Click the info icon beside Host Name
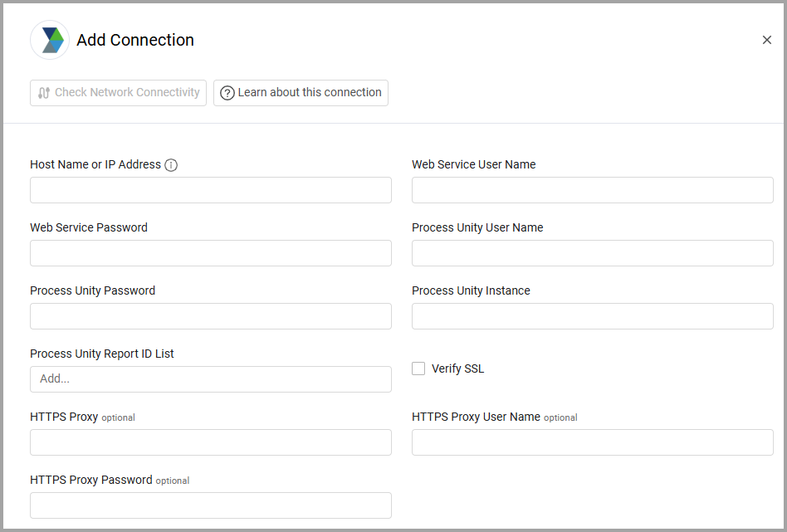Screen dimensions: 787x532 [171, 165]
